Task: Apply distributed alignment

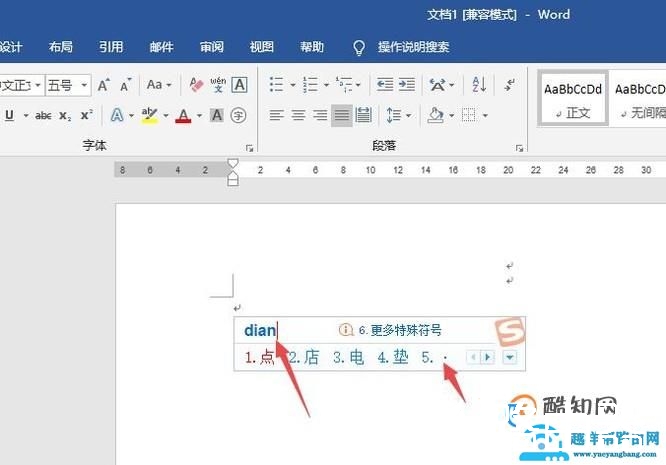Action: tap(364, 115)
